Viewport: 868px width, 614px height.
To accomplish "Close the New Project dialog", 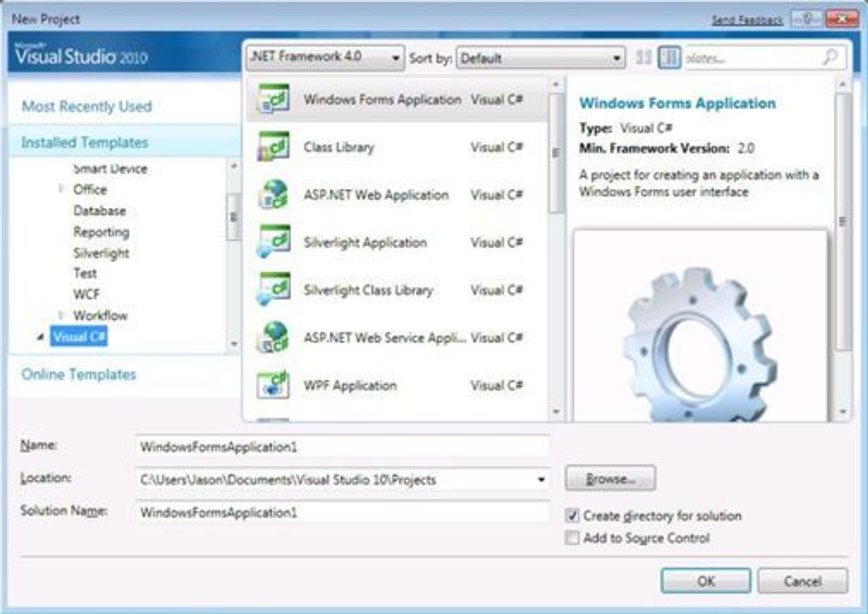I will coord(842,19).
